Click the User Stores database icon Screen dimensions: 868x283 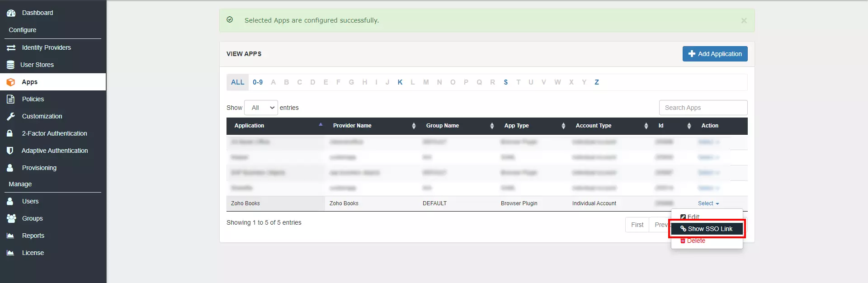click(x=10, y=65)
